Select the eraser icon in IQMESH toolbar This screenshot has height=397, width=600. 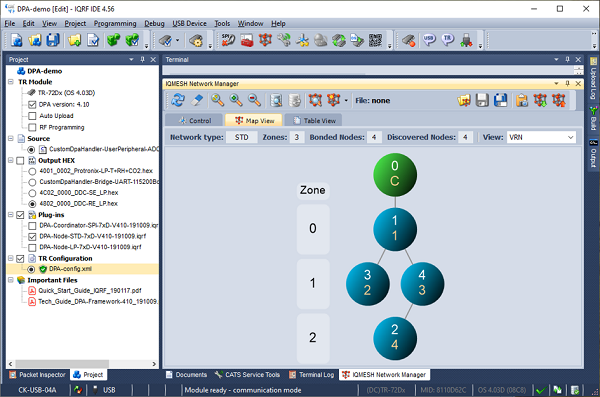click(197, 100)
